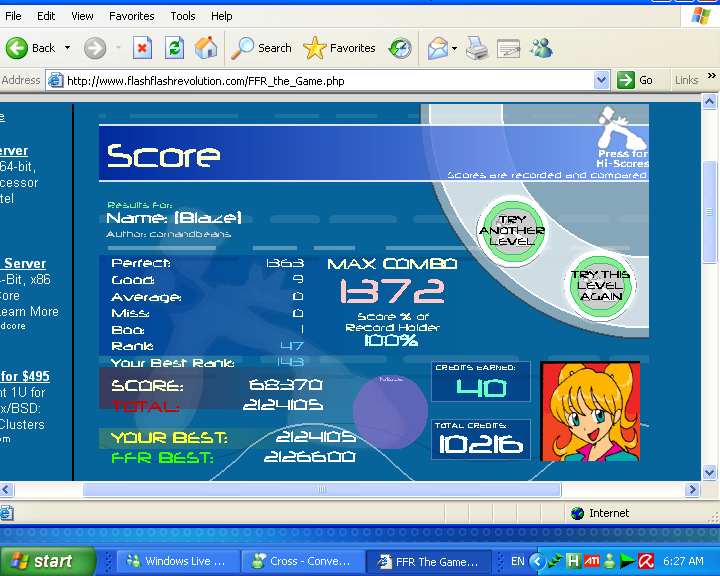Image resolution: width=720 pixels, height=576 pixels.
Task: Expand hidden system tray icons
Action: pos(536,561)
